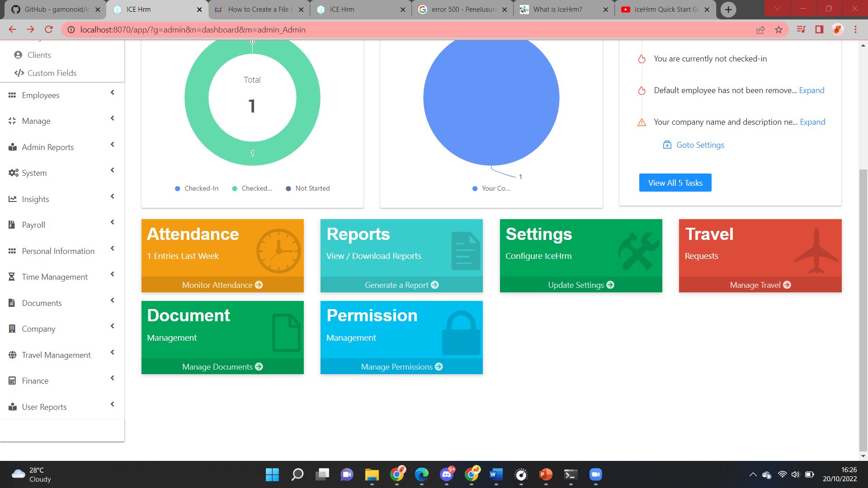Collapse chevron next to Finance
868x488 pixels.
coord(112,378)
